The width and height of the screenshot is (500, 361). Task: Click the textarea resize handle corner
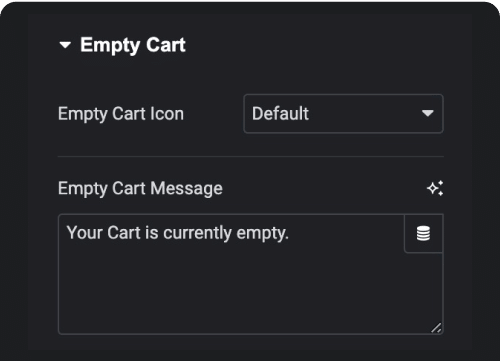[x=436, y=328]
